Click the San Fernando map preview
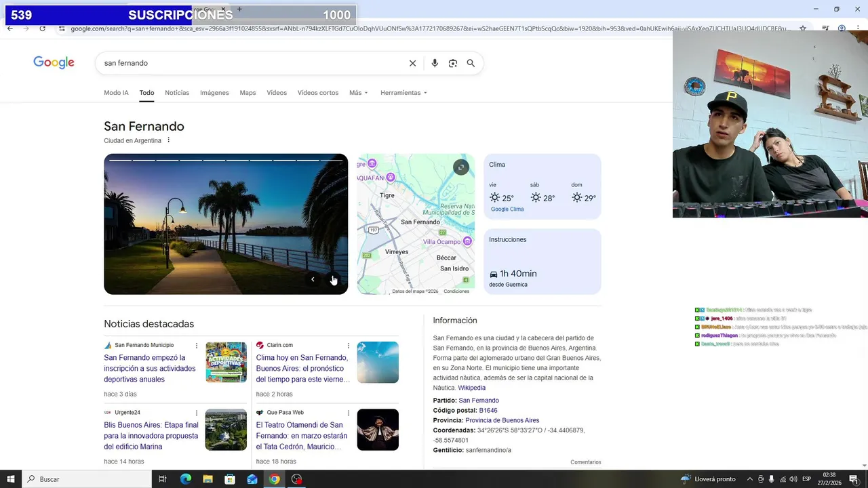Image resolution: width=868 pixels, height=488 pixels. click(416, 224)
